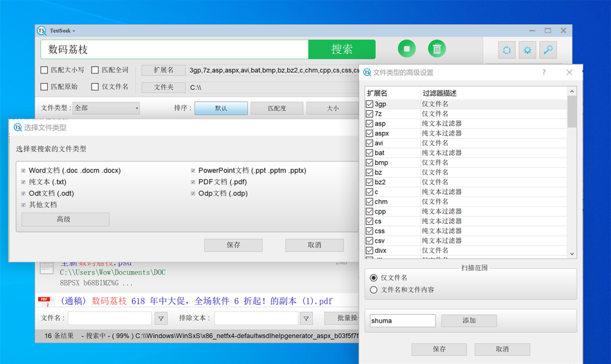The height and width of the screenshot is (364, 611).
Task: Click the 排除文本 input field
Action: (256, 318)
